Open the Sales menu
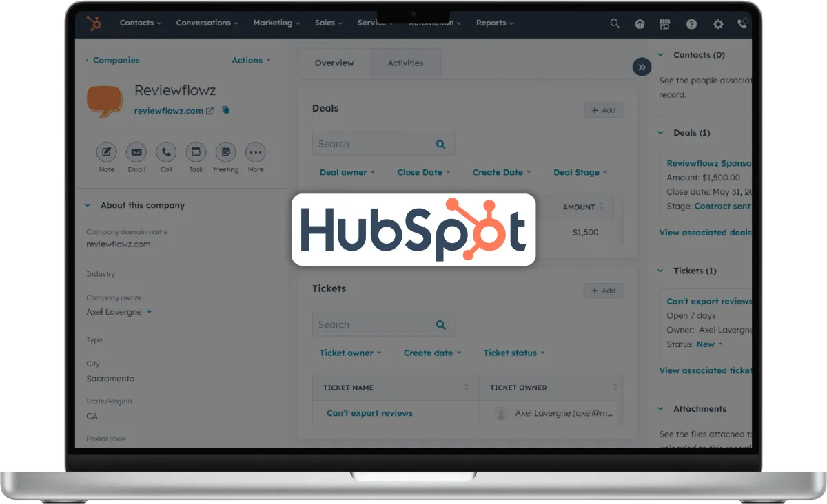The height and width of the screenshot is (504, 827). 329,23
